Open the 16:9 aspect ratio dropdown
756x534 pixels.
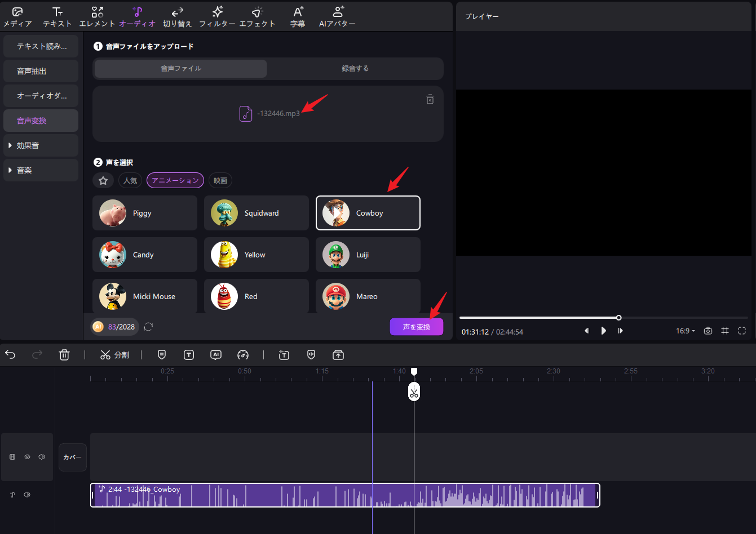[686, 331]
